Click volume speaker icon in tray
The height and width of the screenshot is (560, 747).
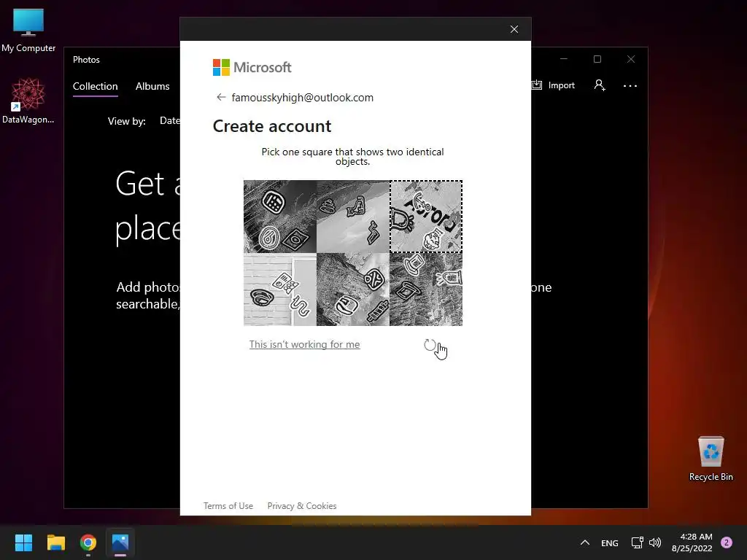[x=655, y=542]
